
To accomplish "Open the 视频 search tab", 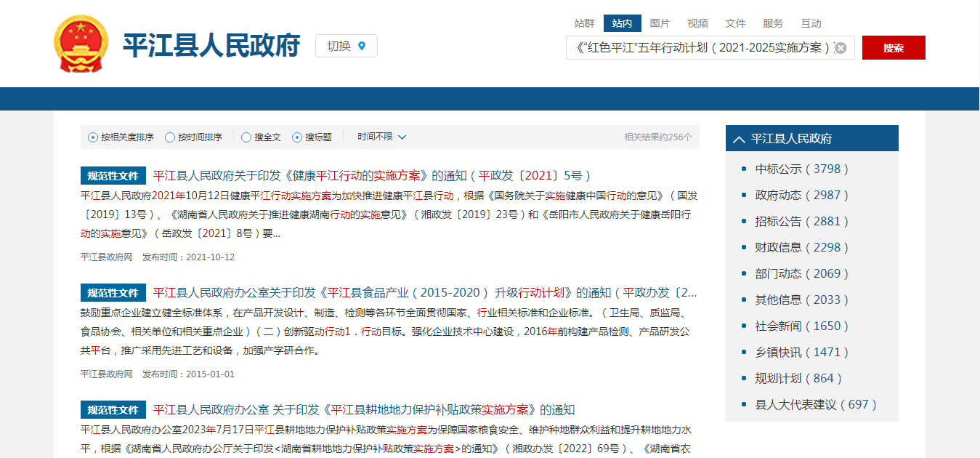I will click(x=697, y=23).
